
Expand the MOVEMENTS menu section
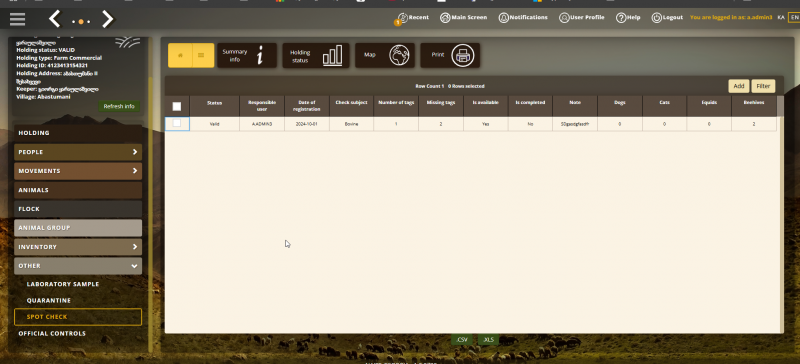pyautogui.click(x=78, y=171)
